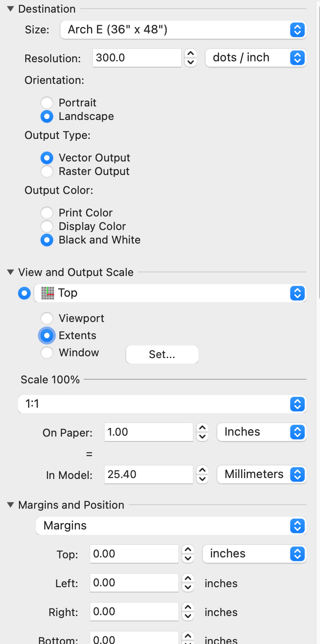Open the 1:1 scale dropdown

click(x=162, y=404)
